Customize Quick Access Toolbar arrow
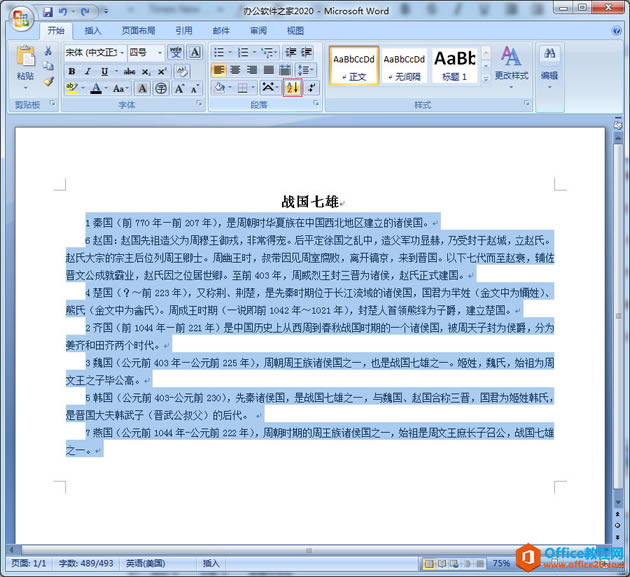Viewport: 630px width, 577px height. click(x=106, y=12)
